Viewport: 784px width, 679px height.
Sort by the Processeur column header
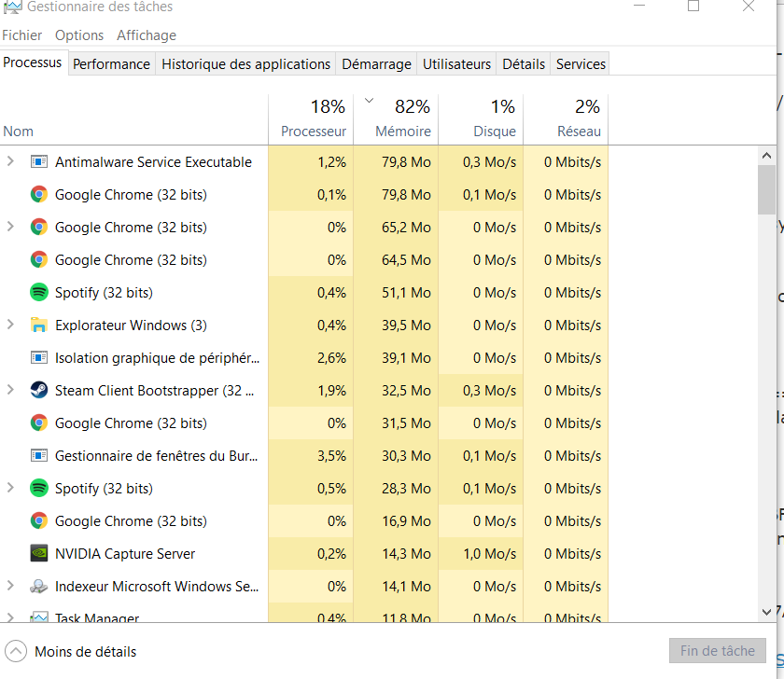click(314, 132)
